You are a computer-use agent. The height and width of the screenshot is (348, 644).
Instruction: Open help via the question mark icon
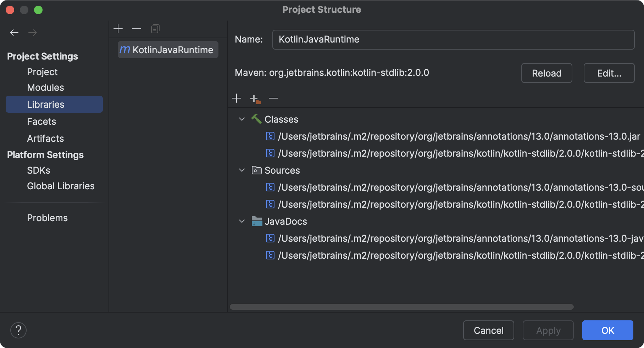pyautogui.click(x=18, y=330)
